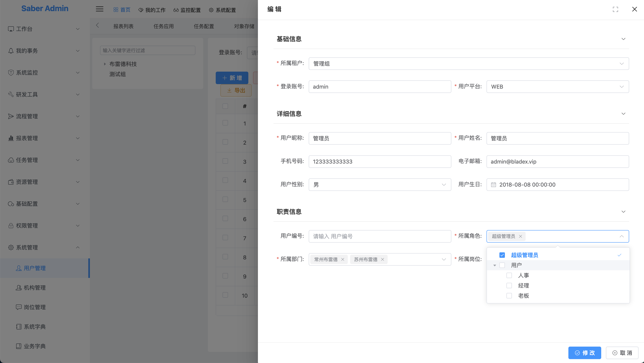Click the department keyword filter input
This screenshot has width=644, height=363.
pyautogui.click(x=148, y=50)
